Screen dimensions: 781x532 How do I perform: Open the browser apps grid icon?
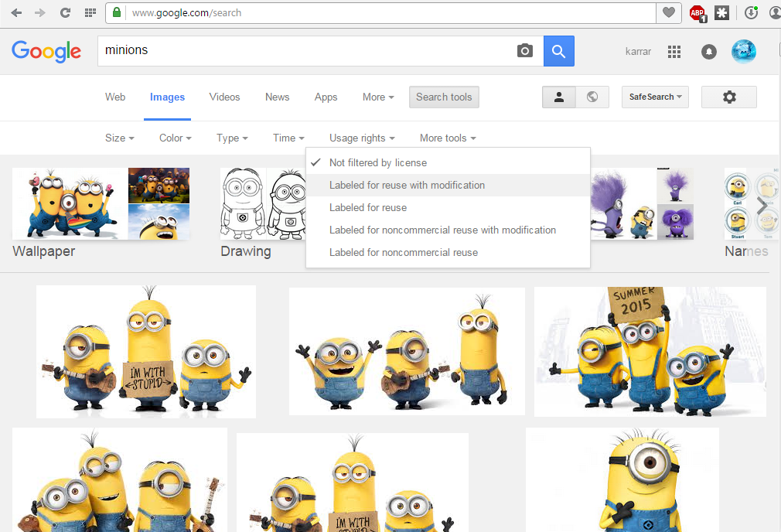(x=90, y=12)
